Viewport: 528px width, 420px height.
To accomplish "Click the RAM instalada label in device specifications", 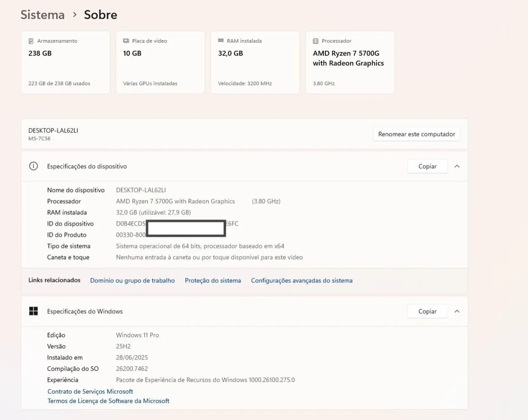I will point(67,212).
